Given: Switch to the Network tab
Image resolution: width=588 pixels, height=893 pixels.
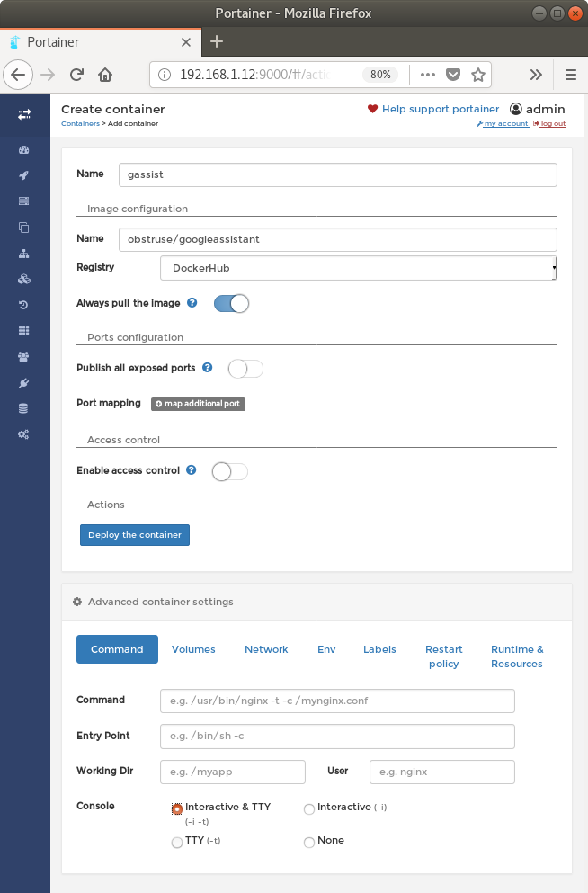Looking at the screenshot, I should point(266,649).
